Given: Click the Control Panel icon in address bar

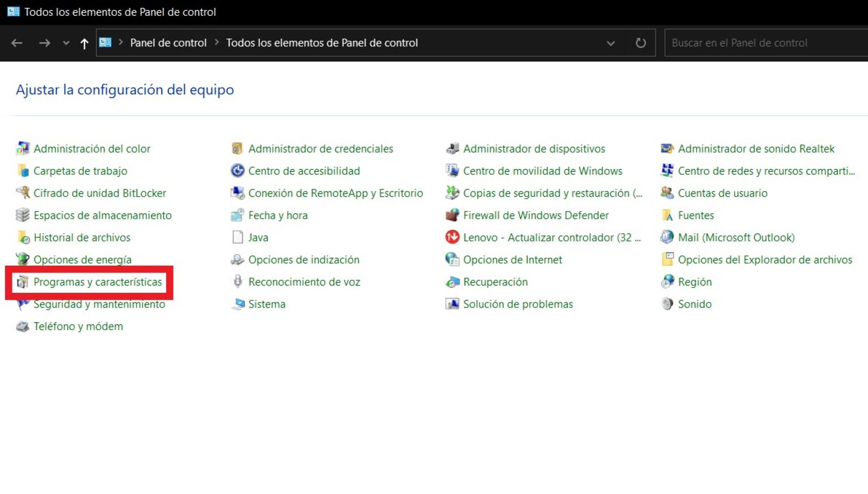Looking at the screenshot, I should [x=106, y=42].
